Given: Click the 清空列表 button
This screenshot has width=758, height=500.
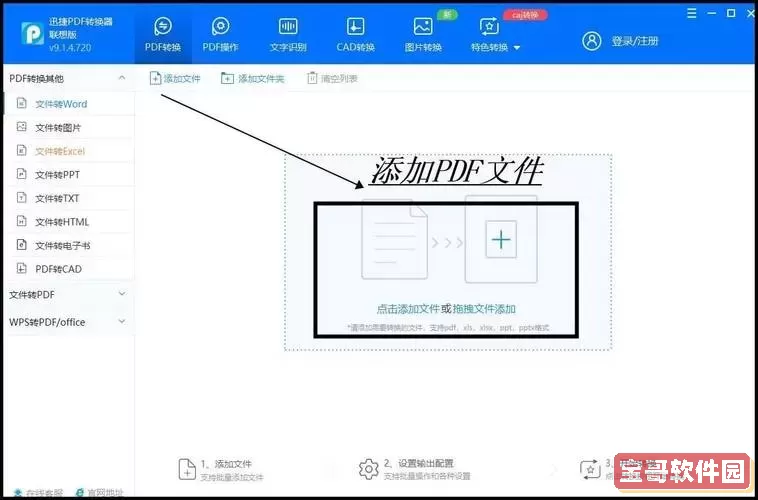Looking at the screenshot, I should [332, 78].
